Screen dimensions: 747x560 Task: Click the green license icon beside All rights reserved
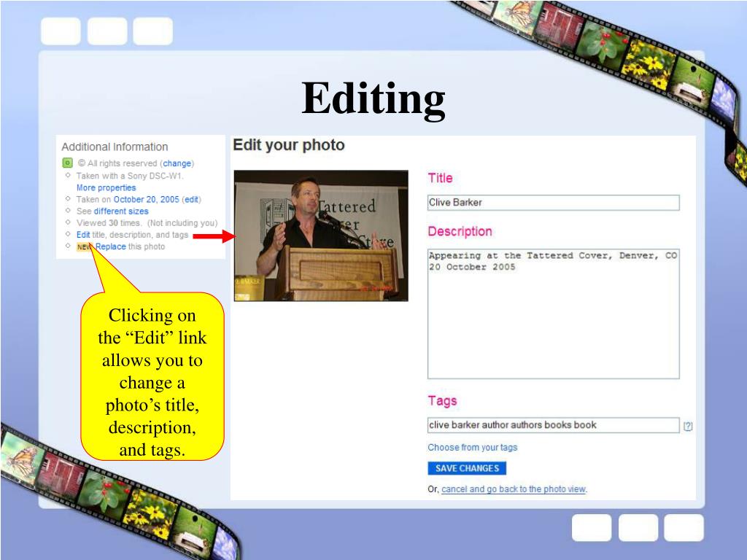pos(68,163)
